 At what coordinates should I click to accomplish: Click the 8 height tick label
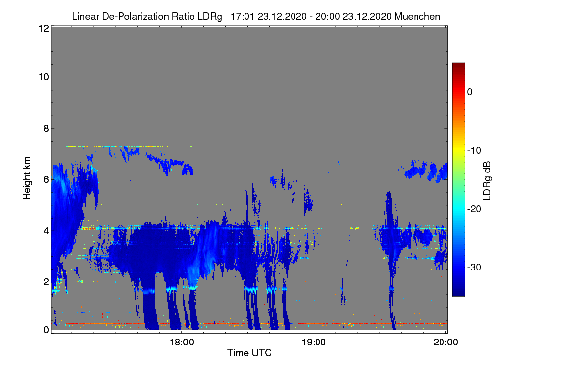point(46,129)
